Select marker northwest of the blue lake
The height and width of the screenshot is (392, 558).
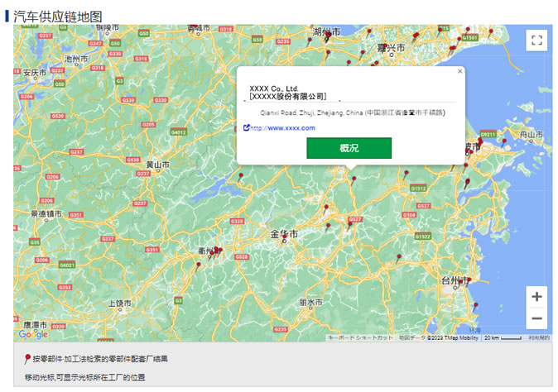click(241, 175)
